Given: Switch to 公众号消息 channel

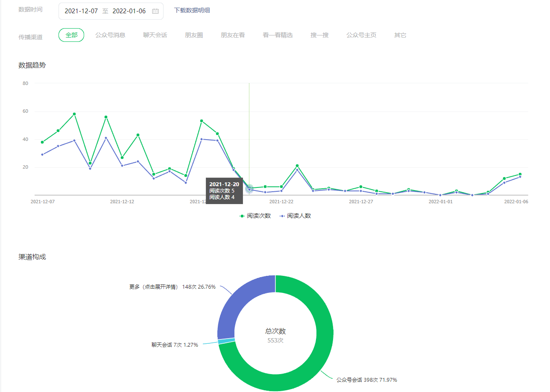Looking at the screenshot, I should tap(110, 35).
